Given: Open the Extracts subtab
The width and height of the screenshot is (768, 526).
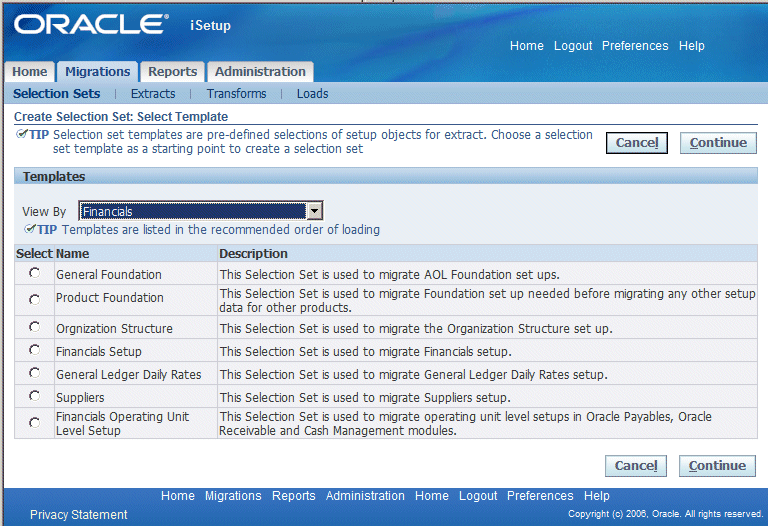Looking at the screenshot, I should click(x=153, y=94).
